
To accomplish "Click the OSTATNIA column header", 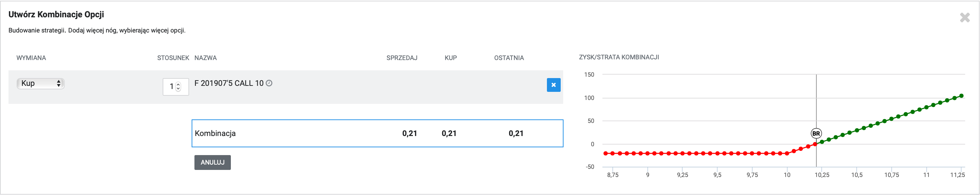I will [x=509, y=58].
